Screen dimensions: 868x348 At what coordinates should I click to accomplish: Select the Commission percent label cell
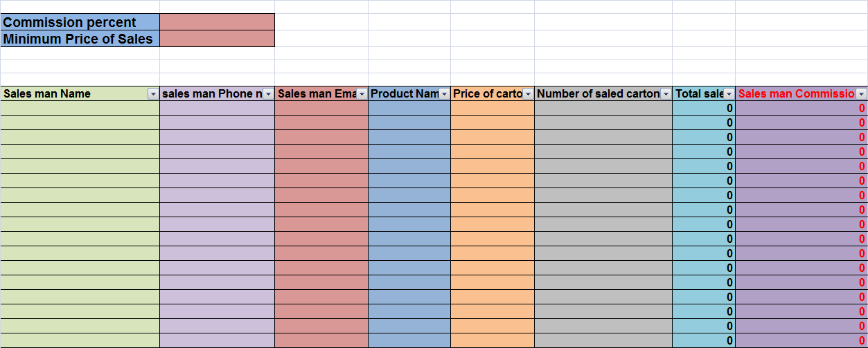point(80,22)
